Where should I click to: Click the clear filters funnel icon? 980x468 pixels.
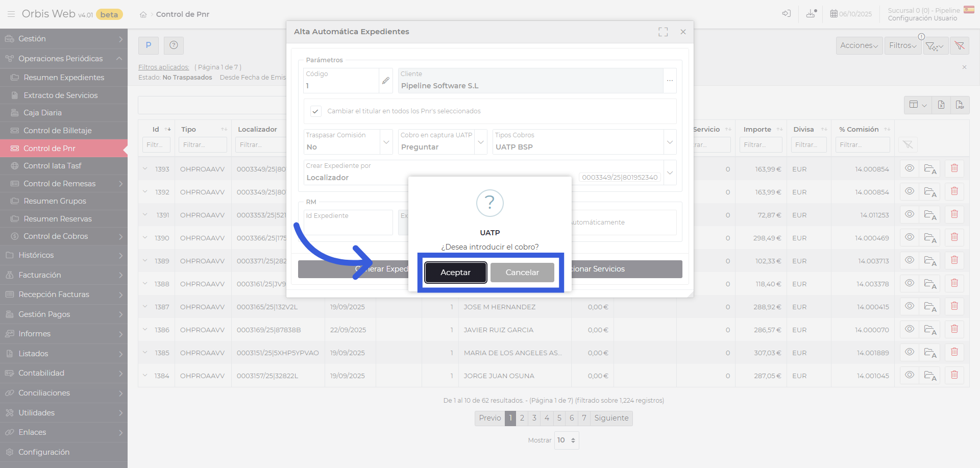pyautogui.click(x=959, y=46)
